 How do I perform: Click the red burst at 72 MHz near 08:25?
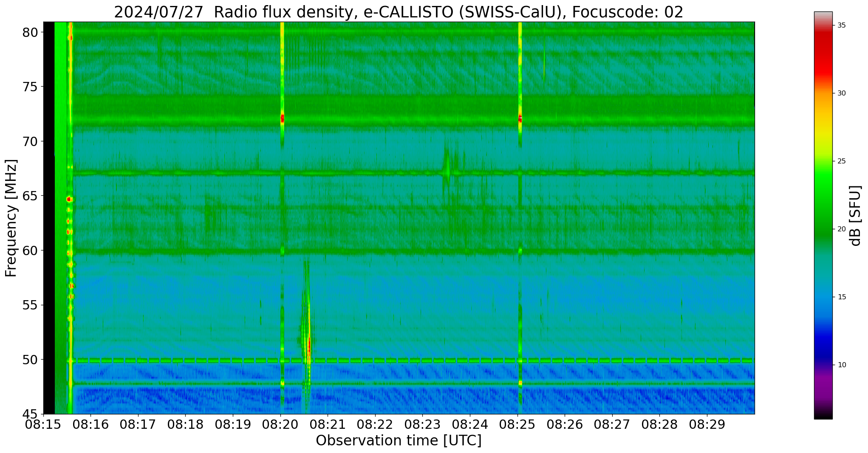[x=520, y=118]
